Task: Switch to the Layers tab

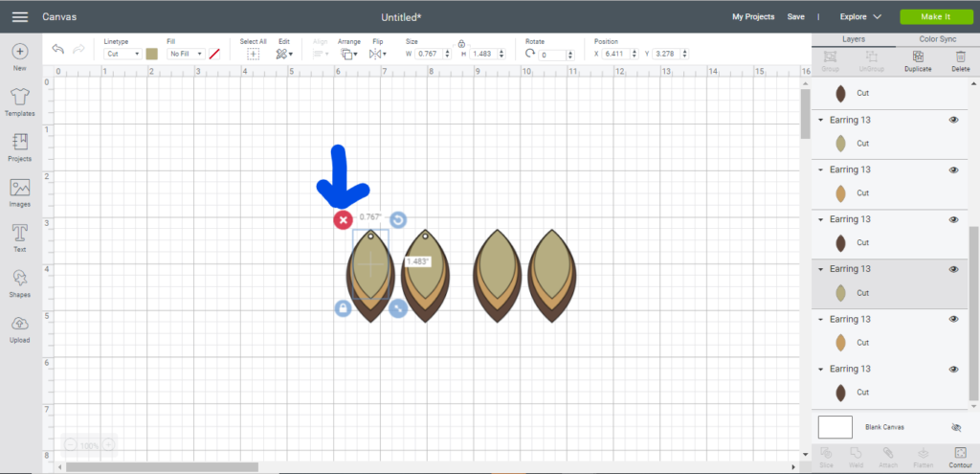Action: pyautogui.click(x=854, y=39)
